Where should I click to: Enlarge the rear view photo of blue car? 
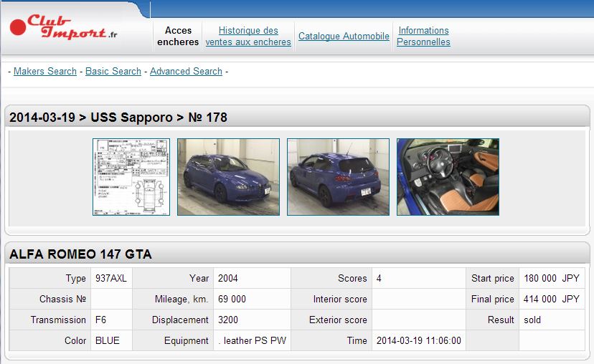pyautogui.click(x=338, y=177)
